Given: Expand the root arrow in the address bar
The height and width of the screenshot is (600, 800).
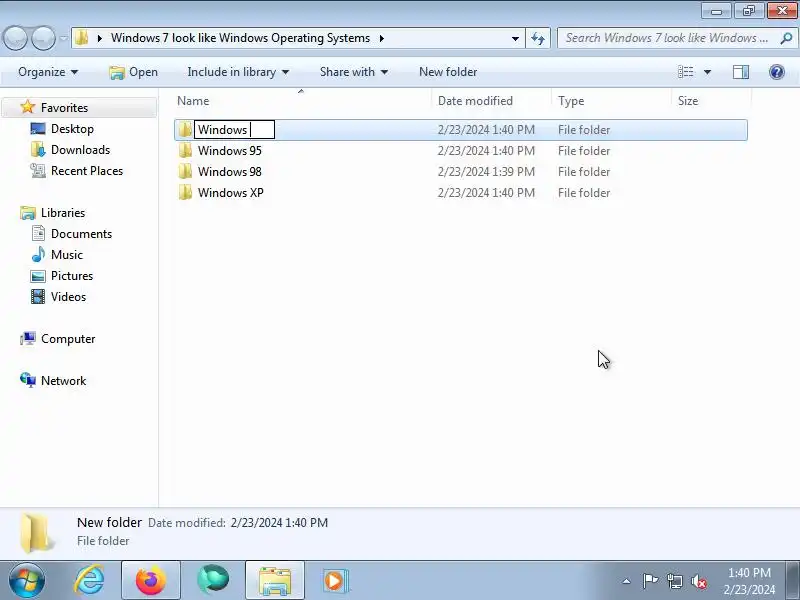Looking at the screenshot, I should coord(99,38).
